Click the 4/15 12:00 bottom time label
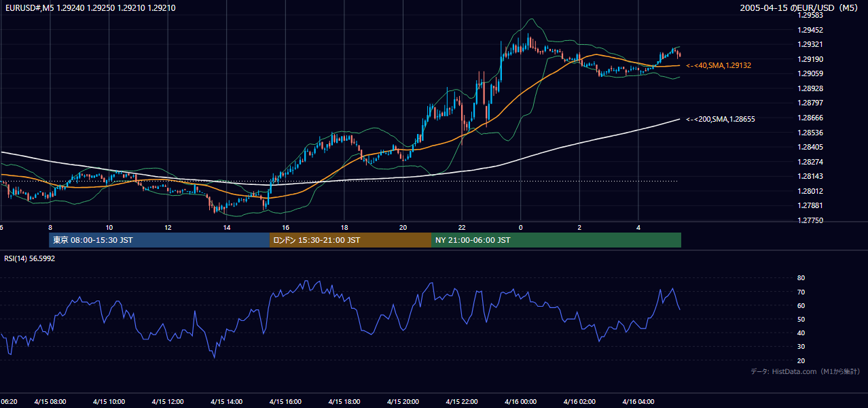The width and height of the screenshot is (868, 408). pos(169,402)
